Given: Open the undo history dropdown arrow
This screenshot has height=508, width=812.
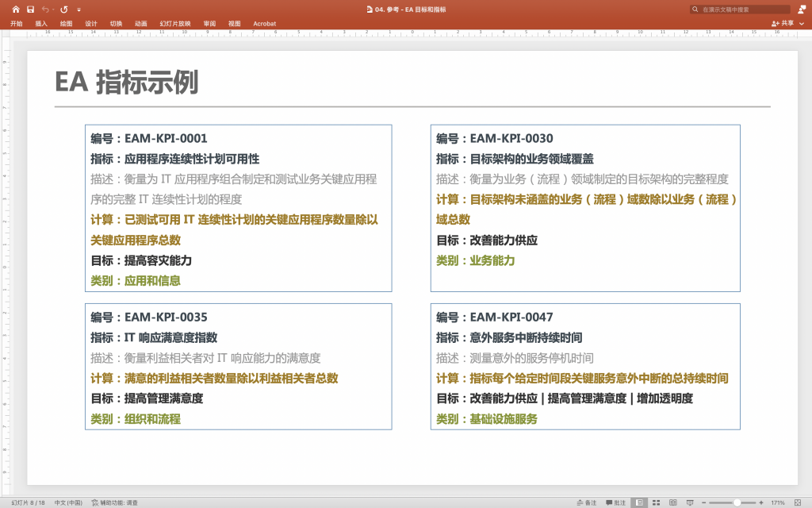Looking at the screenshot, I should pos(54,10).
